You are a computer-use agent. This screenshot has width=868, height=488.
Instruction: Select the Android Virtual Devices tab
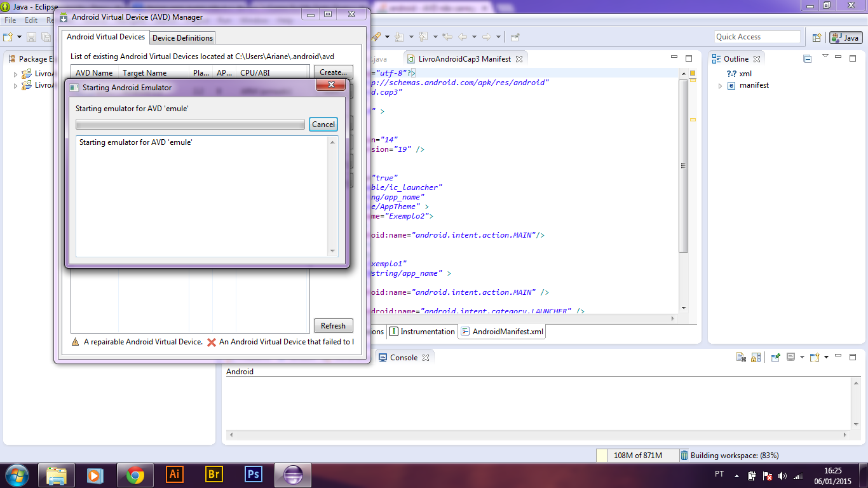pyautogui.click(x=106, y=37)
